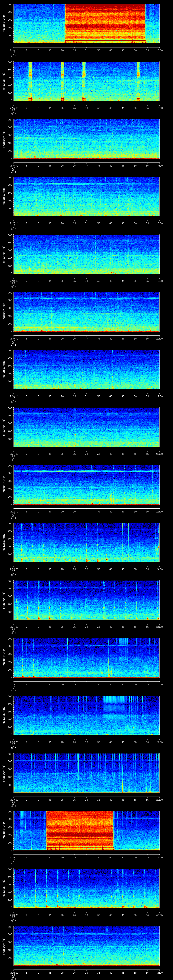Click the 7:30:00 start time label
Screen dimensions: 173x980
14,973
